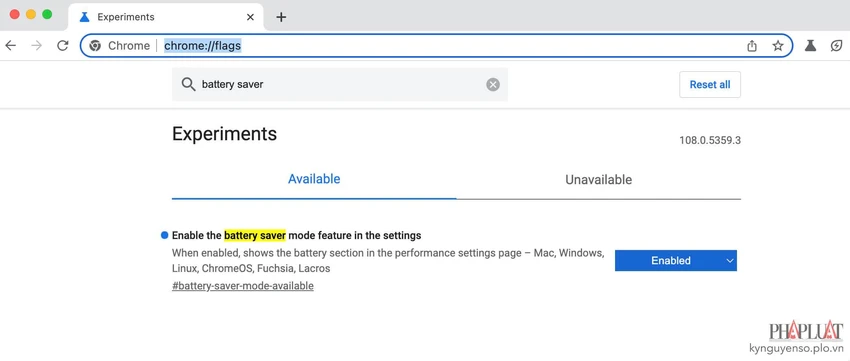Click the chrome://flags address bar text
Viewport: 850px width, 361px height.
pos(203,46)
